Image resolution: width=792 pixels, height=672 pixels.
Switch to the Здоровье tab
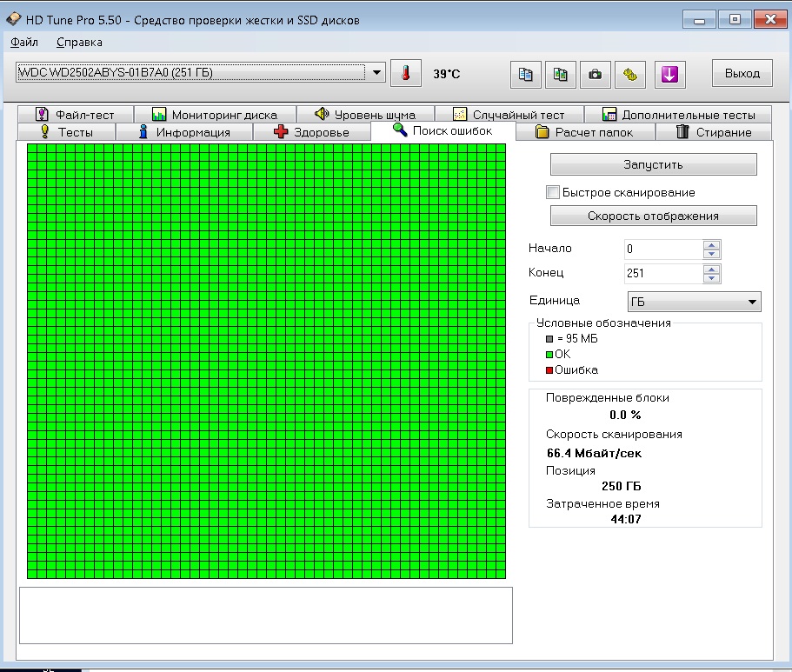click(x=311, y=132)
